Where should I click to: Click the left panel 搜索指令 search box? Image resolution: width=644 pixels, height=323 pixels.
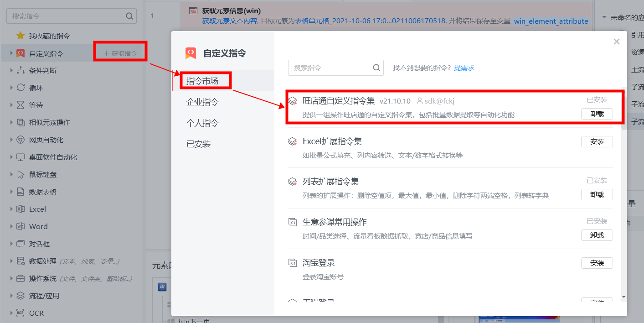pos(72,16)
